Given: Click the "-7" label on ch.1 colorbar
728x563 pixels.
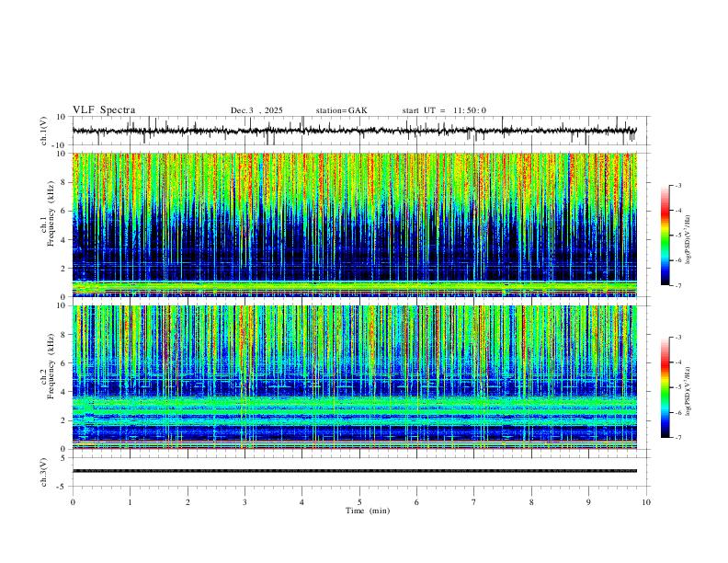Looking at the screenshot, I should coord(677,285).
